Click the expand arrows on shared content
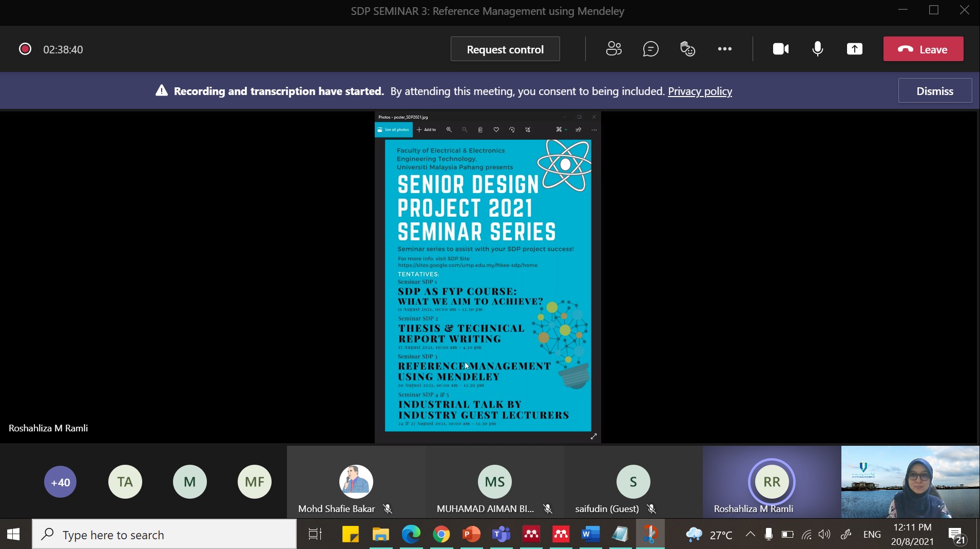The image size is (980, 549). [593, 437]
